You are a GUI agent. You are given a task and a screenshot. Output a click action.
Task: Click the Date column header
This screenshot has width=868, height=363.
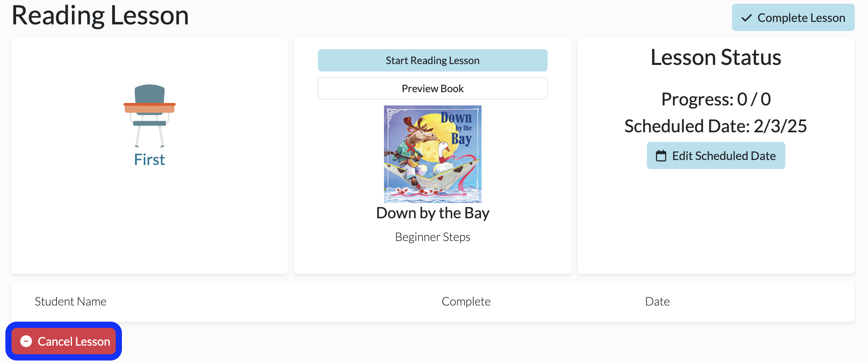tap(657, 301)
